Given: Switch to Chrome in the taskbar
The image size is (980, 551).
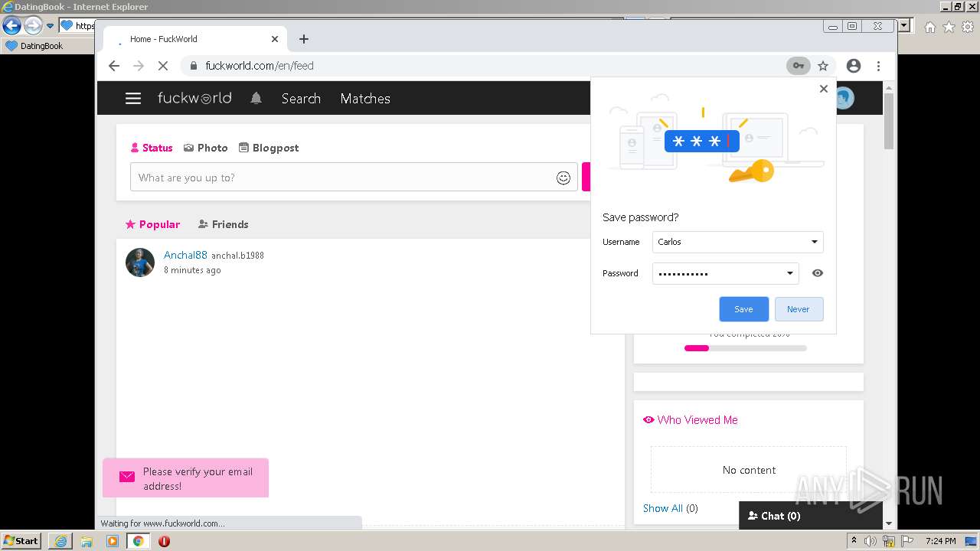Looking at the screenshot, I should (x=138, y=541).
